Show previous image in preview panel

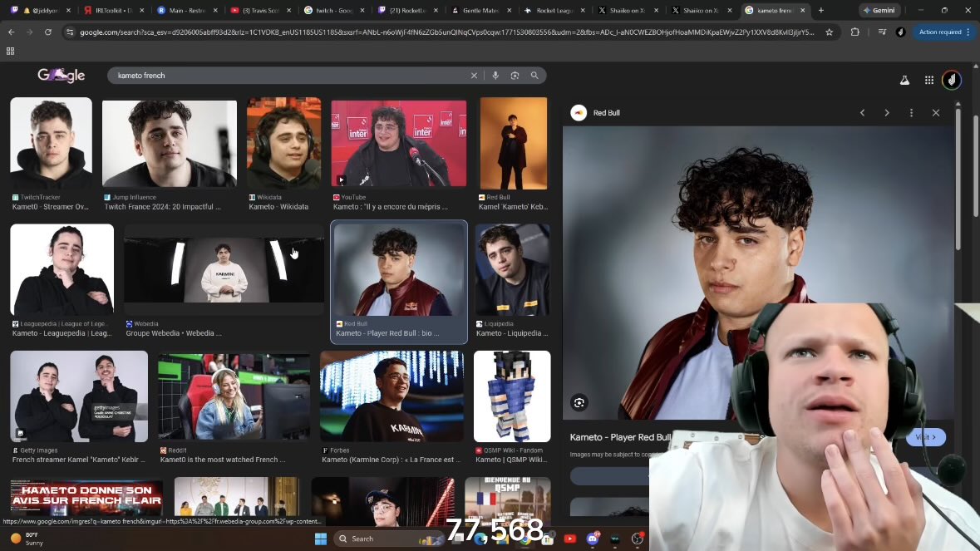(x=863, y=113)
